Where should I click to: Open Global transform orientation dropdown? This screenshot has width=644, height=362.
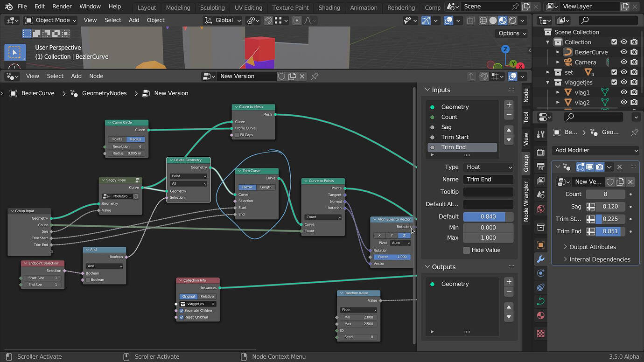click(x=223, y=20)
